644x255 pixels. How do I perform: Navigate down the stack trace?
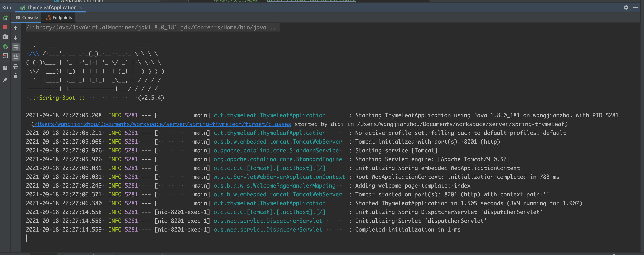pyautogui.click(x=16, y=38)
